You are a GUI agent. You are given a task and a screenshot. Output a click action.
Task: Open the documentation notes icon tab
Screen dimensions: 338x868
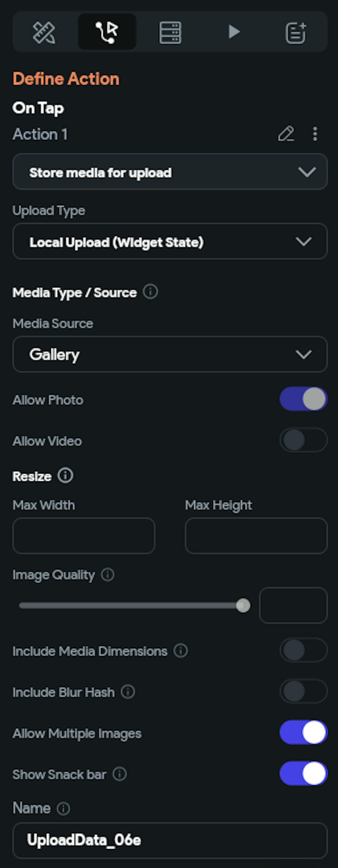[296, 33]
